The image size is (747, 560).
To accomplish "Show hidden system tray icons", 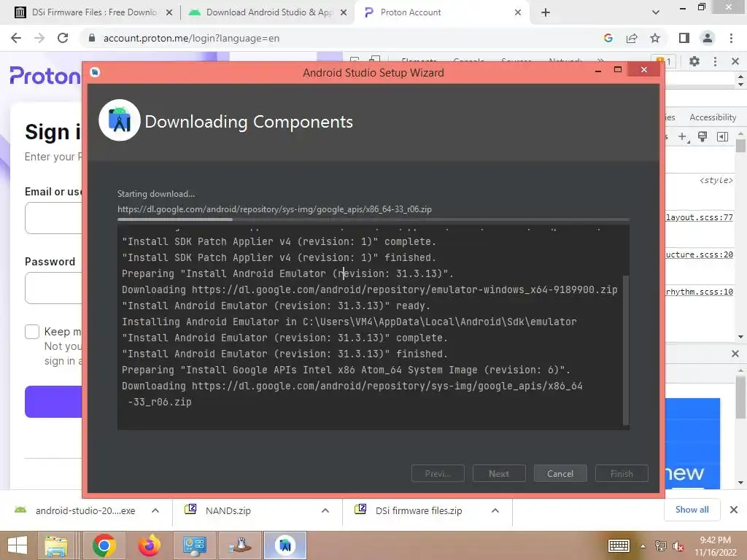I will tap(643, 546).
